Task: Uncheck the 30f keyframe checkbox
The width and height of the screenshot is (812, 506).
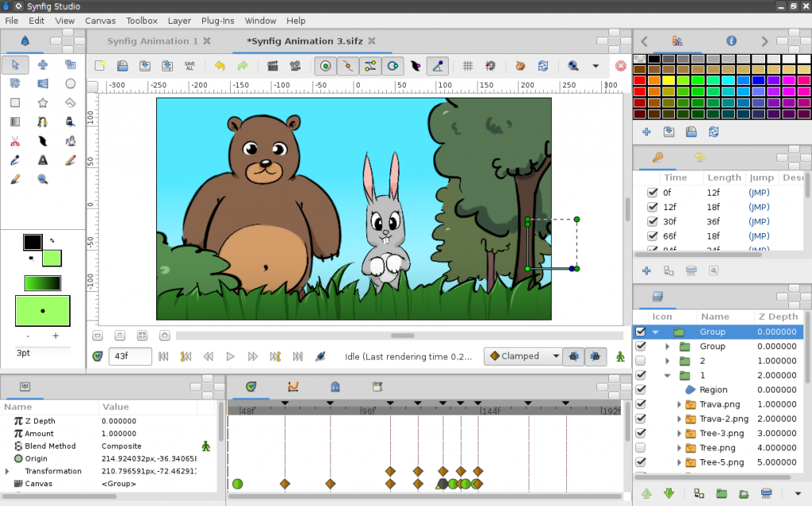Action: 652,221
